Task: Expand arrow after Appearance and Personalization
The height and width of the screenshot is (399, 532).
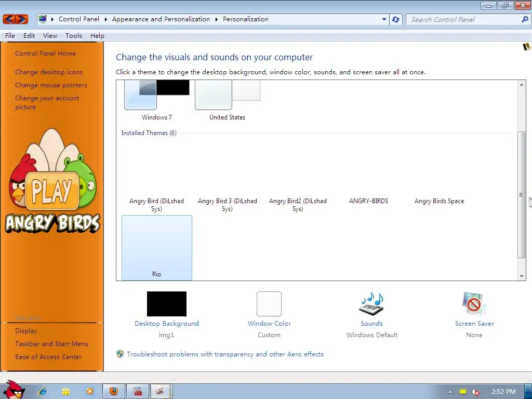Action: point(216,19)
